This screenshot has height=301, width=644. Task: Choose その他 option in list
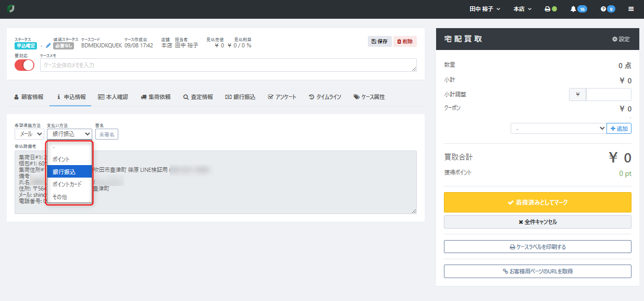(69, 197)
